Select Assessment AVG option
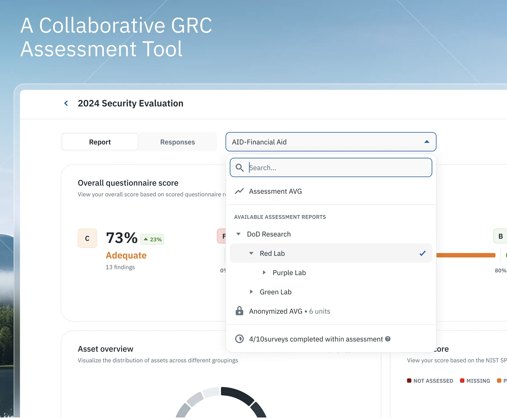This screenshot has height=420, width=507. (x=331, y=191)
